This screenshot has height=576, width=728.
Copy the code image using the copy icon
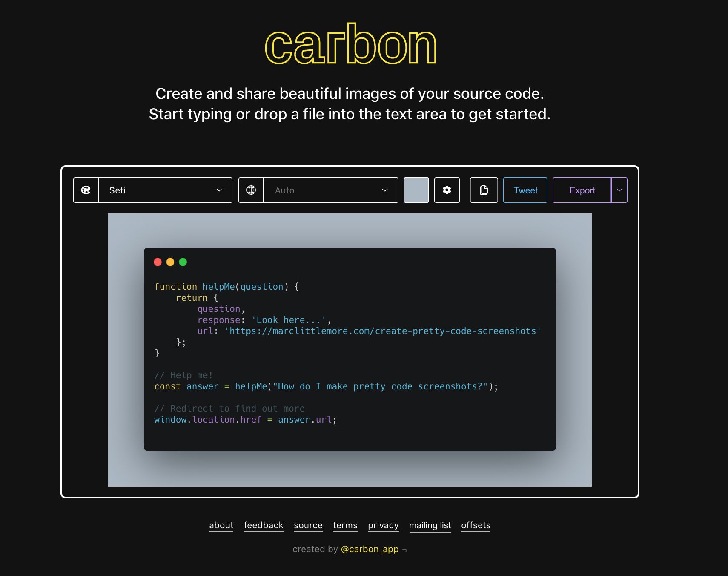(x=484, y=190)
